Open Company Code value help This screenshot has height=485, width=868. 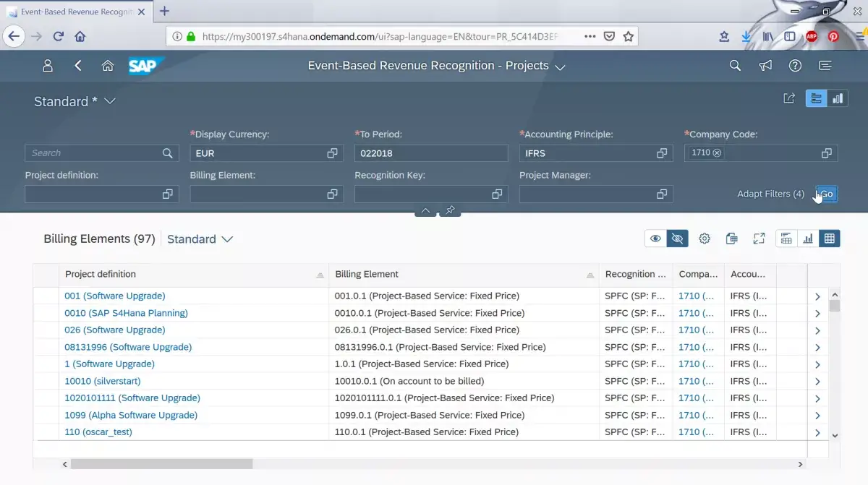pyautogui.click(x=826, y=153)
